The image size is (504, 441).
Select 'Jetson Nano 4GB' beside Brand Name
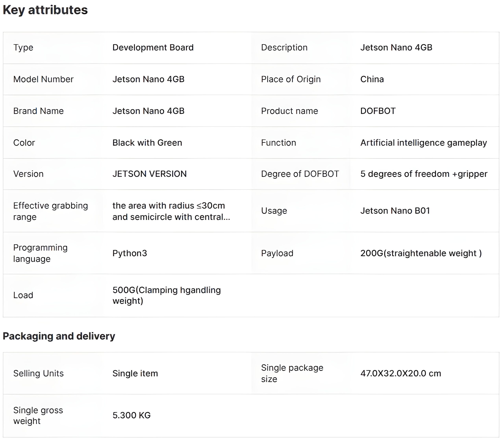pos(148,111)
